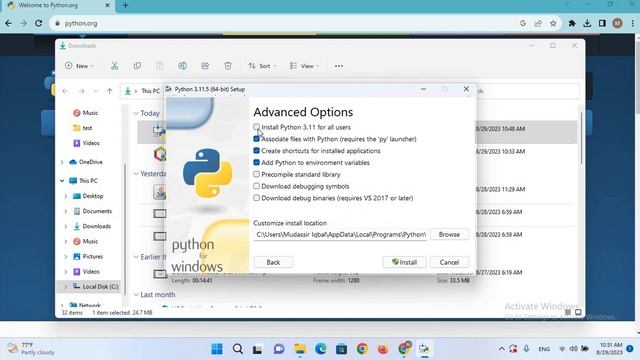Image resolution: width=640 pixels, height=360 pixels.
Task: Click the Rename icon in Explorer toolbar
Action: (x=182, y=66)
